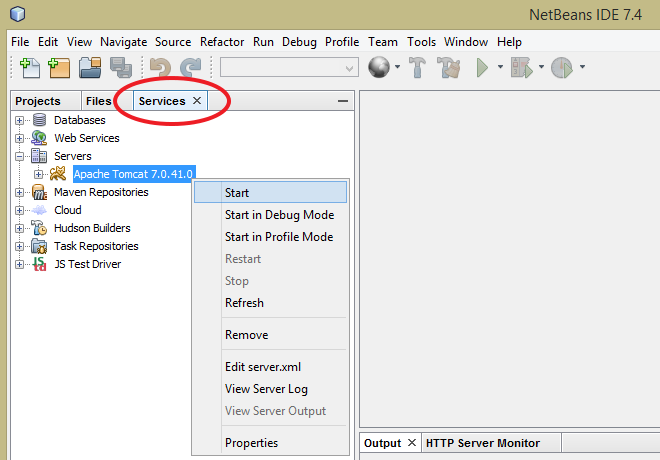Expand the Maven Repositories node
660x460 pixels.
click(x=19, y=192)
